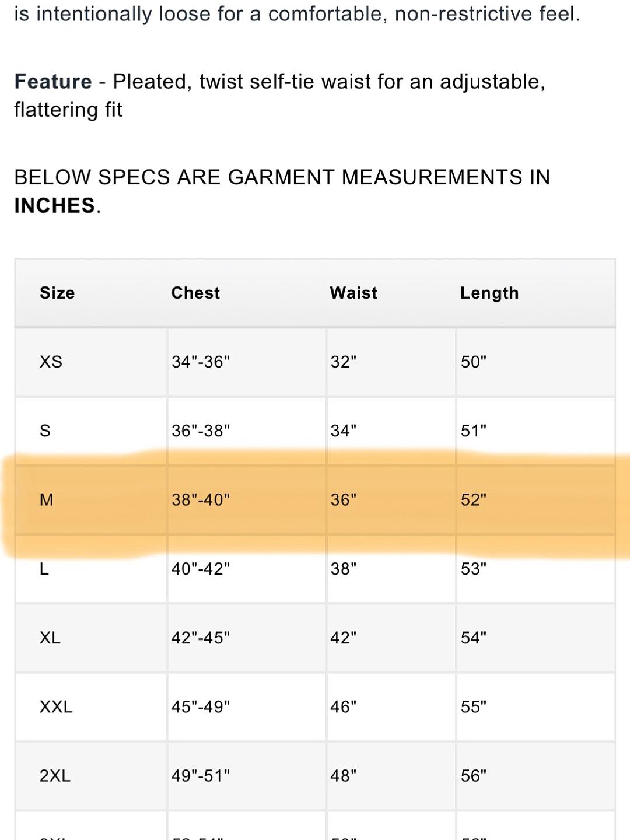This screenshot has width=630, height=840.
Task: Click chest value 34"-36" for XS
Action: click(x=201, y=362)
